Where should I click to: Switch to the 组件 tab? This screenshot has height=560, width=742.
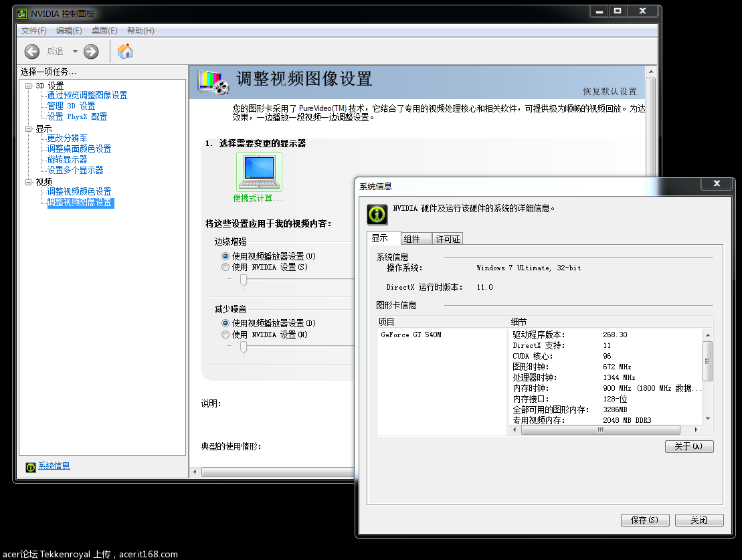pos(416,239)
